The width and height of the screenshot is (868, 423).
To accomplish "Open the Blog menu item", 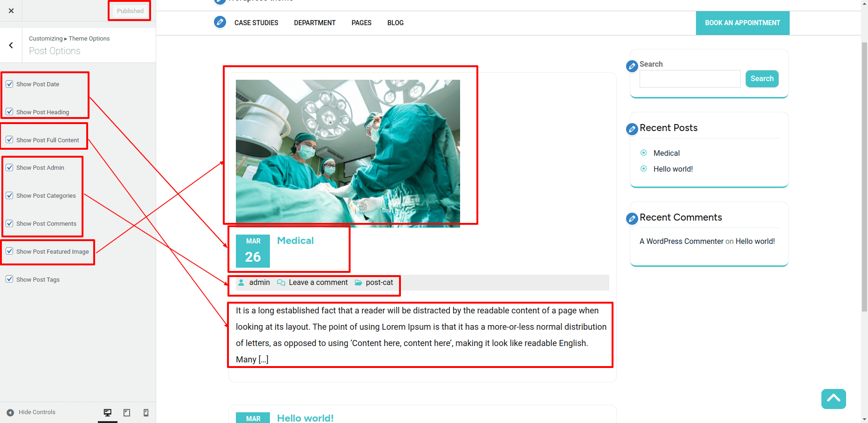I will 395,23.
